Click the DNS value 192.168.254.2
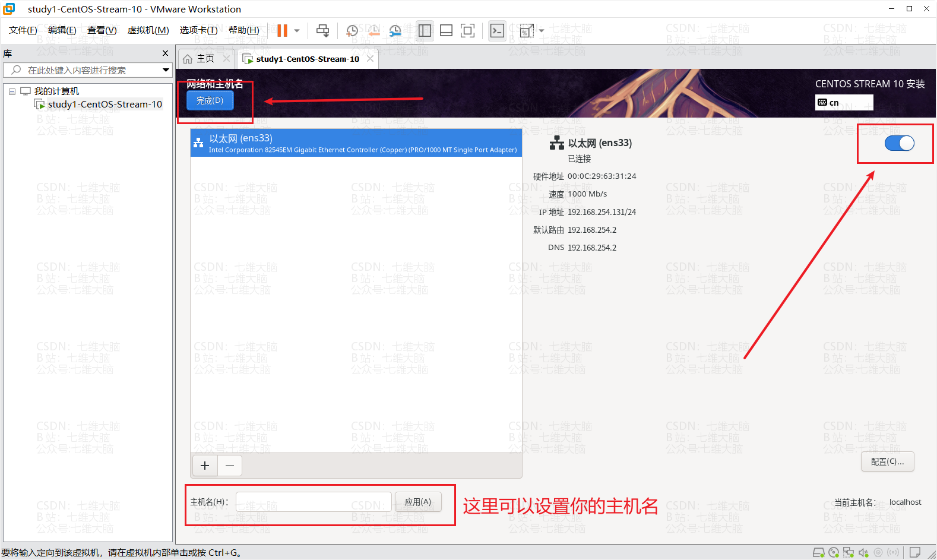The image size is (937, 560). [x=592, y=248]
